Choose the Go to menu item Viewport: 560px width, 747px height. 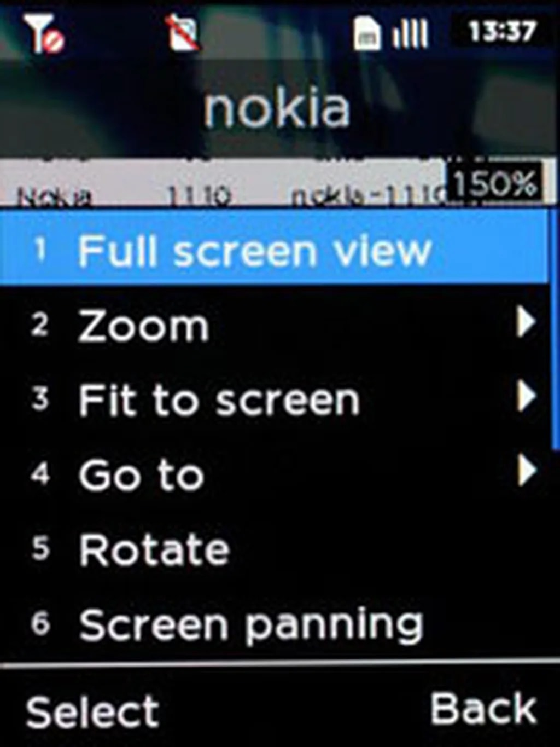[273, 474]
